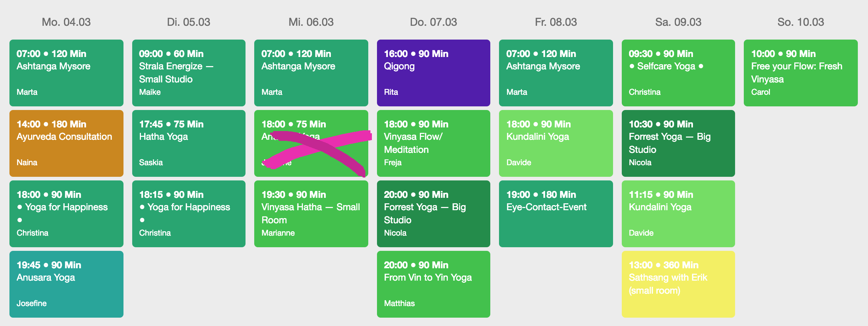Image resolution: width=868 pixels, height=326 pixels.
Task: Select Friday Kundalini Yoga with Davide
Action: click(x=556, y=143)
